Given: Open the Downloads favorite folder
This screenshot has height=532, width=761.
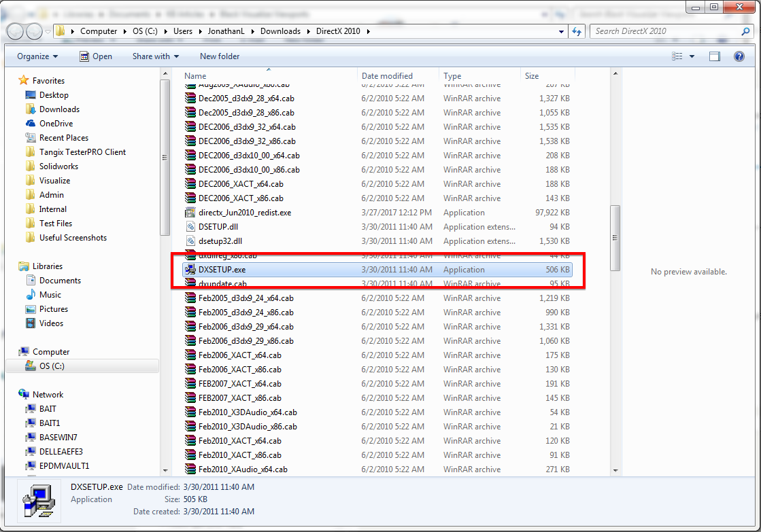Looking at the screenshot, I should pos(59,109).
